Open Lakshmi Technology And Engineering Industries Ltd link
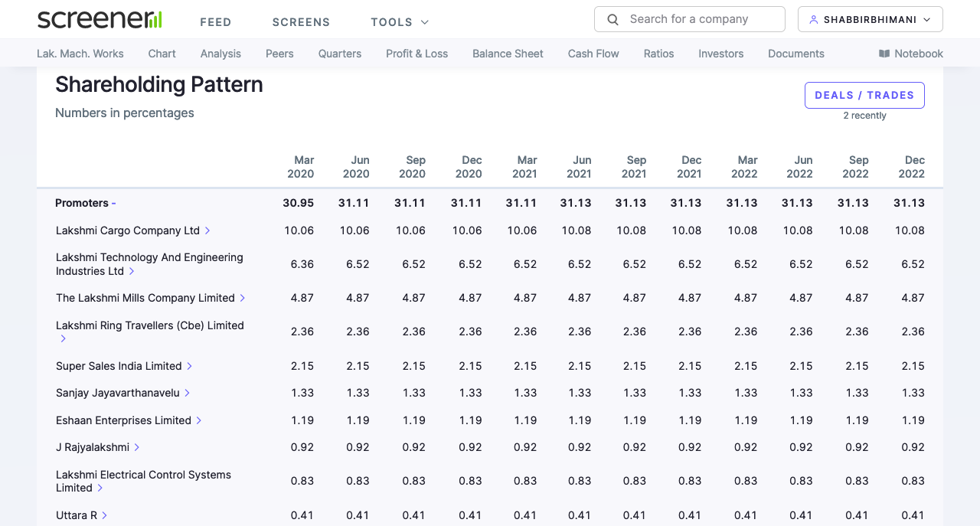The image size is (980, 526). point(149,264)
